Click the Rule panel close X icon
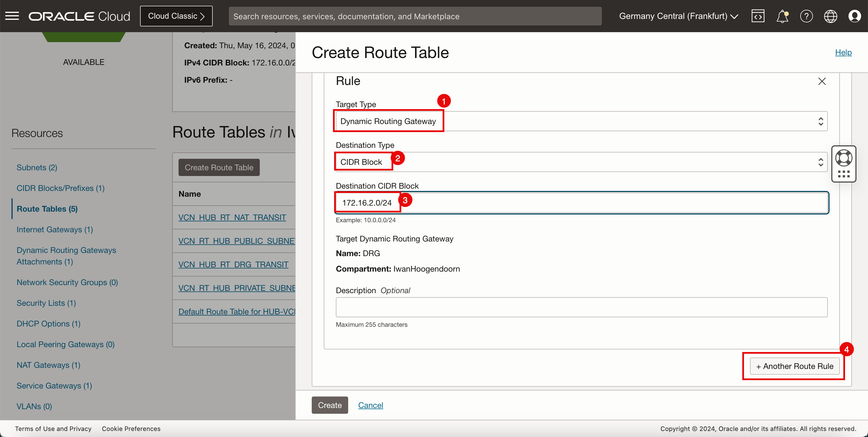The width and height of the screenshot is (868, 437). point(822,81)
